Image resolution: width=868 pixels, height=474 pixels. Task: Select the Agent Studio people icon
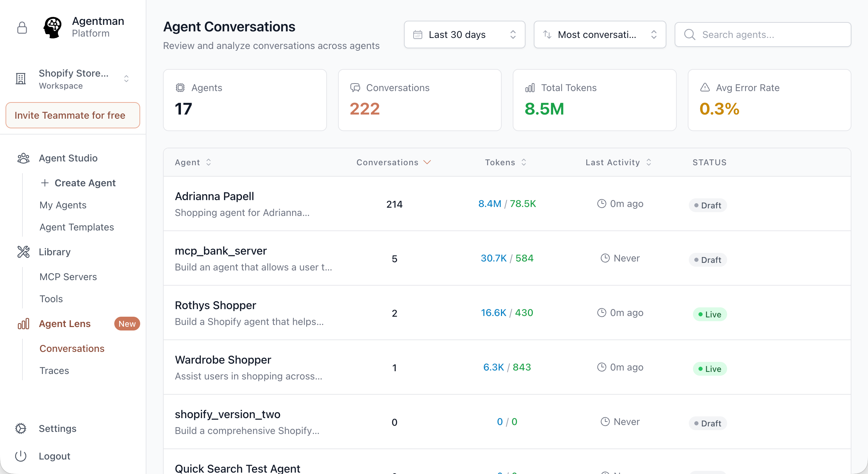pos(23,158)
